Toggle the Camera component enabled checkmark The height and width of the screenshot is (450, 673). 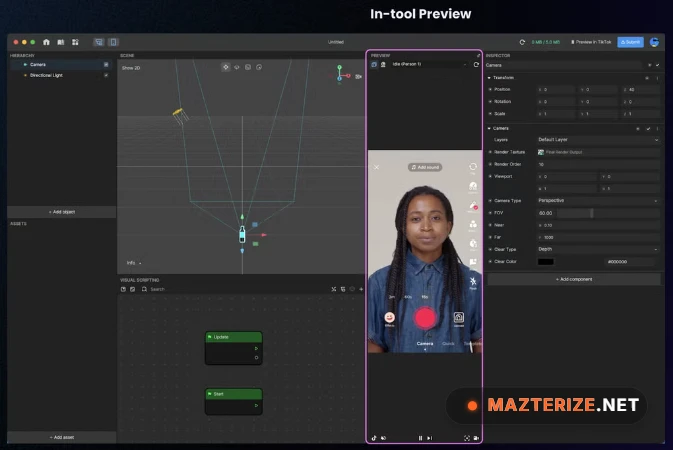click(x=647, y=128)
